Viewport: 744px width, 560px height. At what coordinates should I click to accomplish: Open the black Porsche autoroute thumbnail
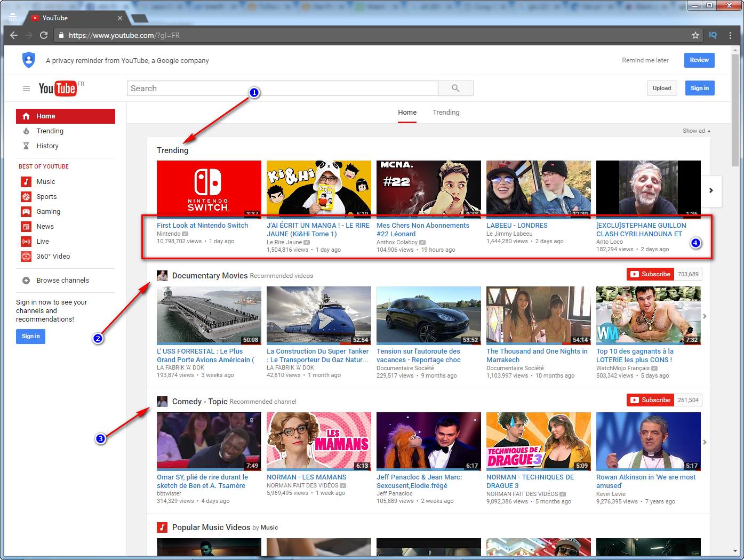429,315
